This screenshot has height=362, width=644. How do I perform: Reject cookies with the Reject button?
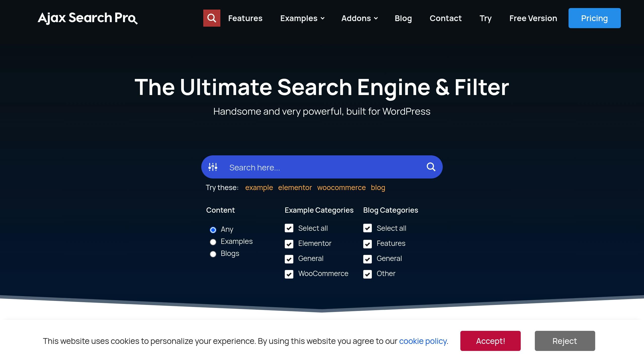point(565,341)
